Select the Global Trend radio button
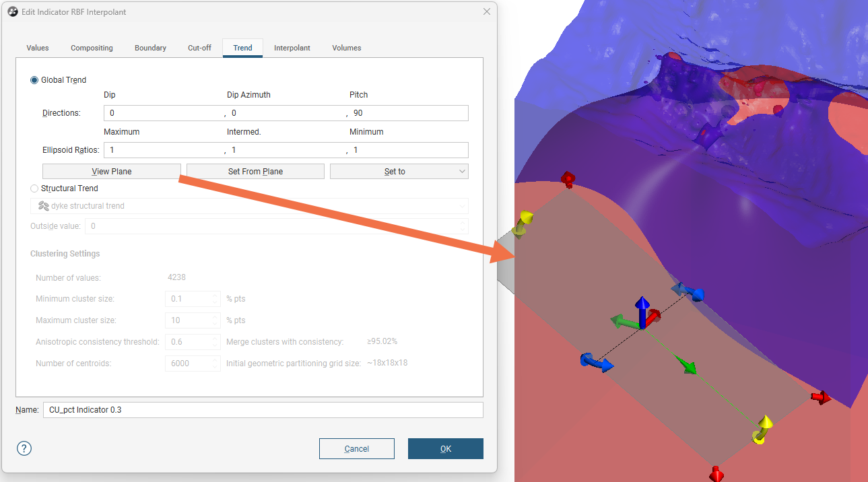This screenshot has width=868, height=482. click(34, 80)
